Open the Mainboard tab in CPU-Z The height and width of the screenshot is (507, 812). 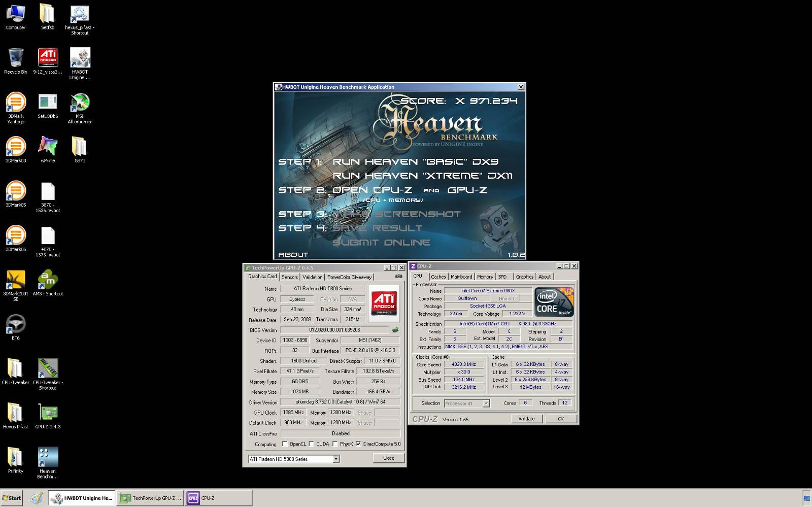(x=461, y=277)
